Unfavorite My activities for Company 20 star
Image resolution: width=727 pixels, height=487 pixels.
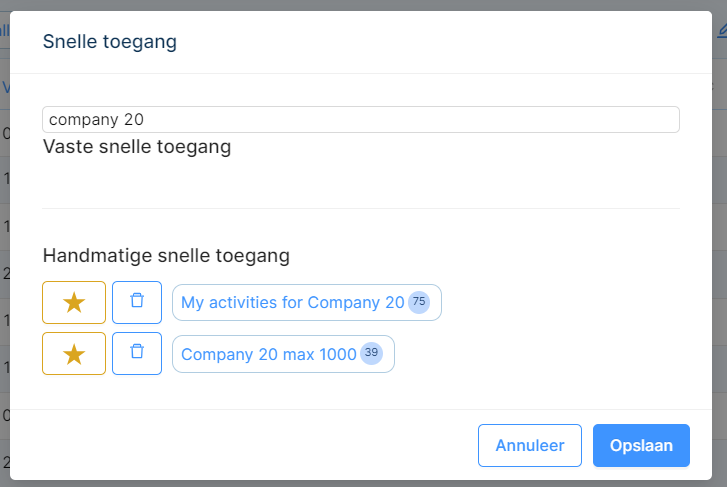[74, 302]
